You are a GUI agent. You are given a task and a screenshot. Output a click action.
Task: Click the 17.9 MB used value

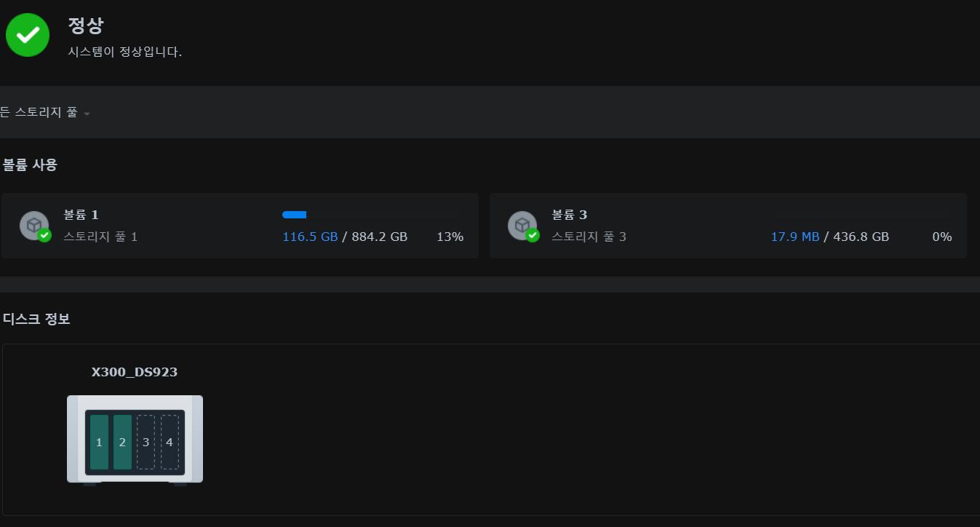click(795, 237)
